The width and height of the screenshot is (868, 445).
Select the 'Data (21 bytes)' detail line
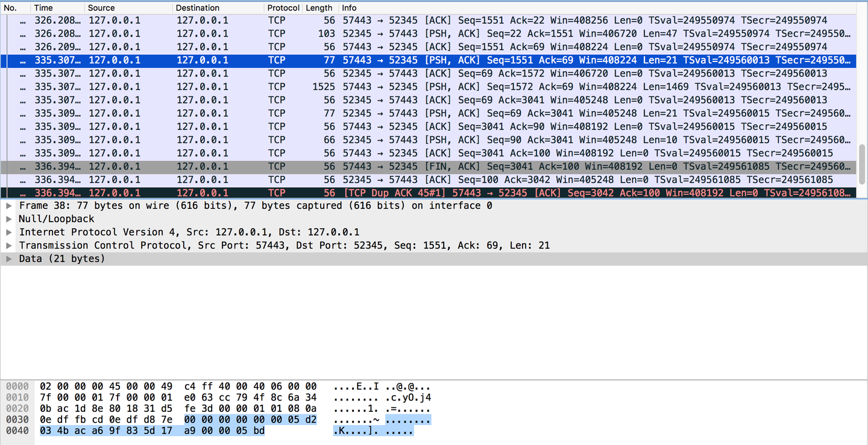coord(434,258)
